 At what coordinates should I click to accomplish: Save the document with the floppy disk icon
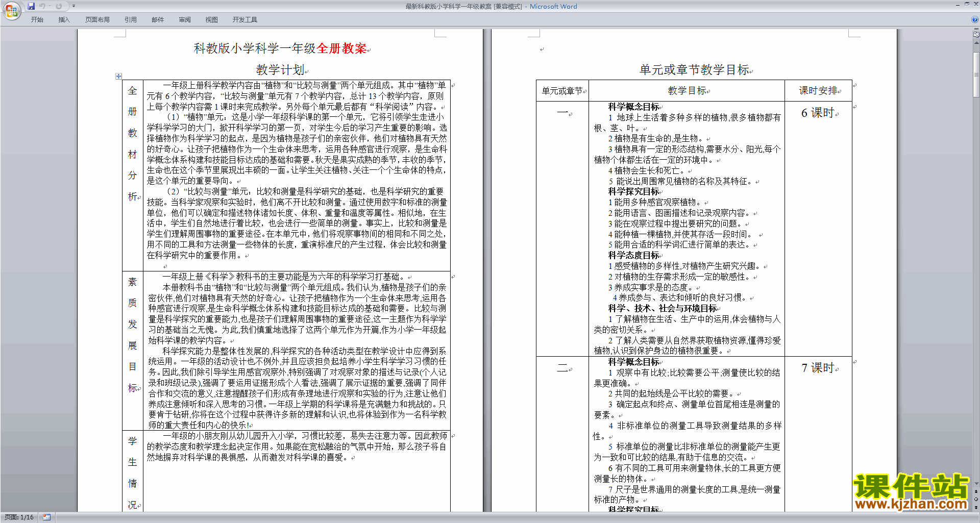pos(31,6)
